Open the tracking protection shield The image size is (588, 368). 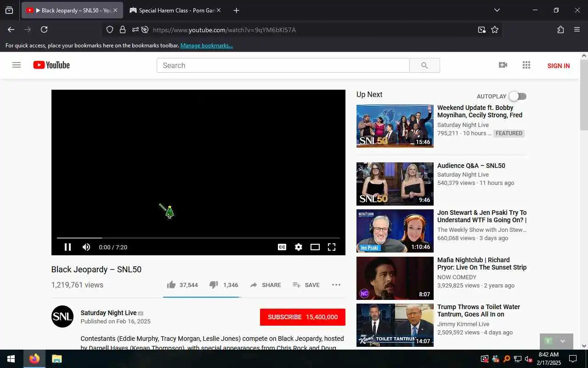[x=110, y=30]
